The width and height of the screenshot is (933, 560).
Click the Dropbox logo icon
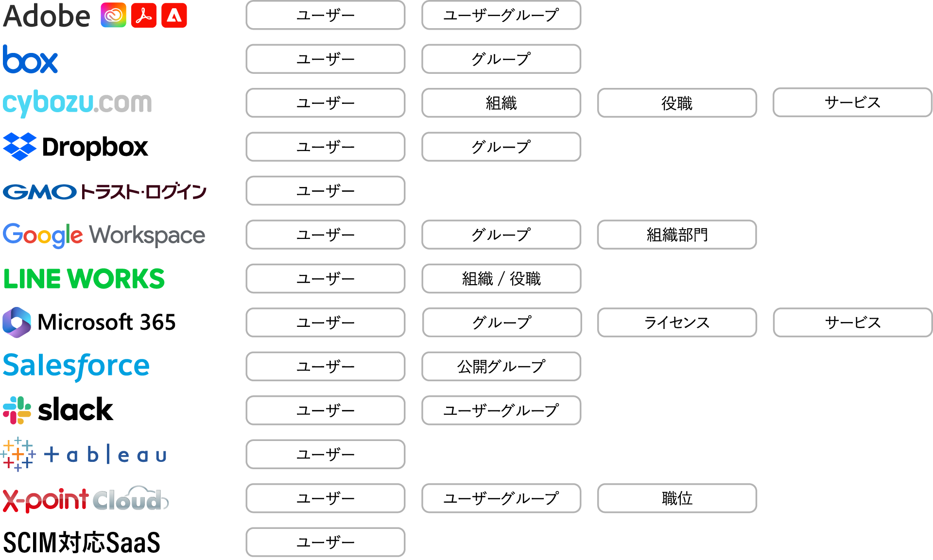tap(20, 147)
